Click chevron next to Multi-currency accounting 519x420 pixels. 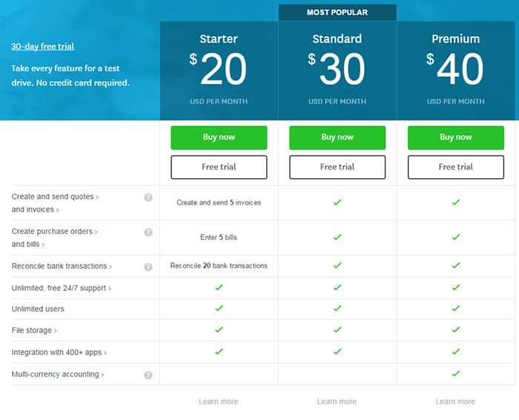[102, 375]
